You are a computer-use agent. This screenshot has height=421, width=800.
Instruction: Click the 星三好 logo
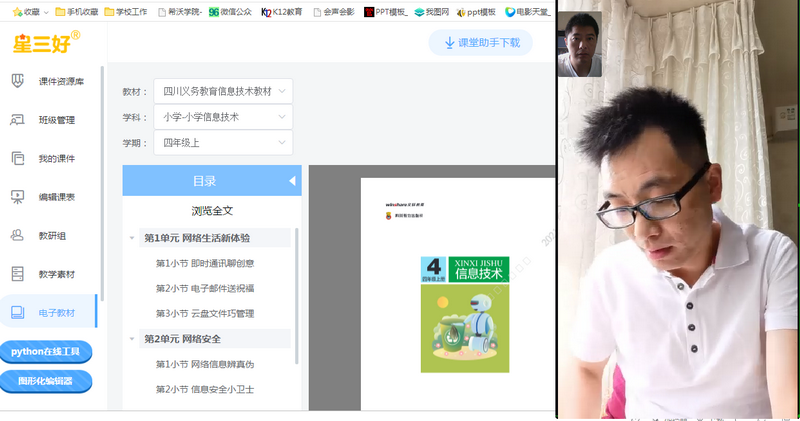point(46,43)
